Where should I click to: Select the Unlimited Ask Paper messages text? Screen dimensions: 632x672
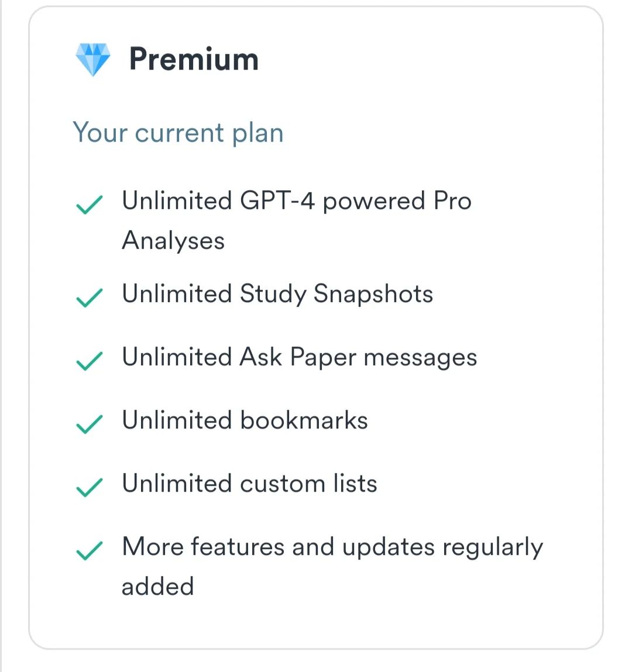point(300,358)
